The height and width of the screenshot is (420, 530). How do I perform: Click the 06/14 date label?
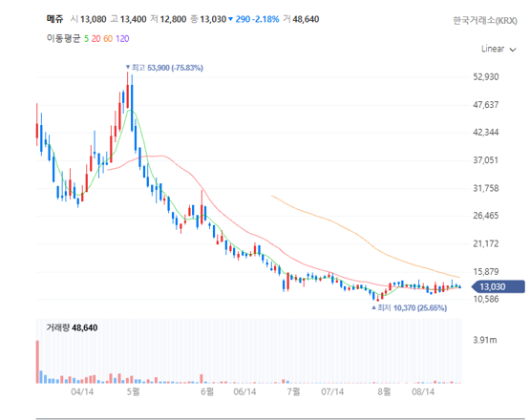[x=244, y=391]
